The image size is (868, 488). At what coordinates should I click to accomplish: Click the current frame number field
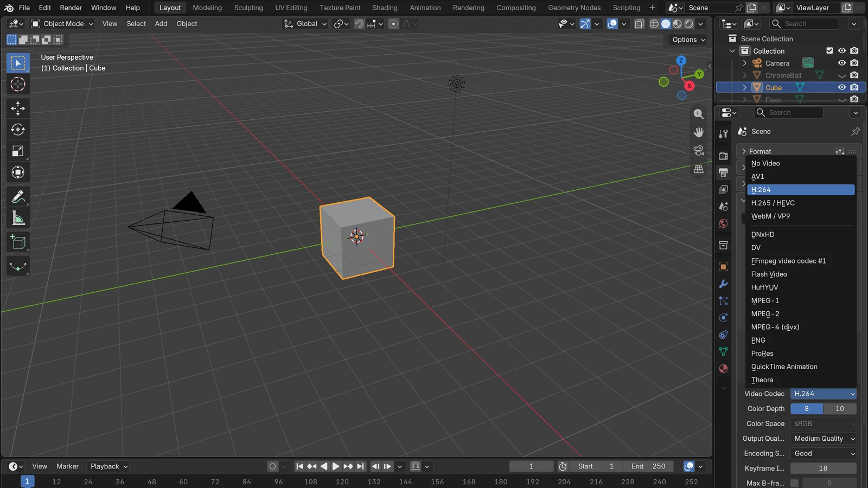point(531,466)
